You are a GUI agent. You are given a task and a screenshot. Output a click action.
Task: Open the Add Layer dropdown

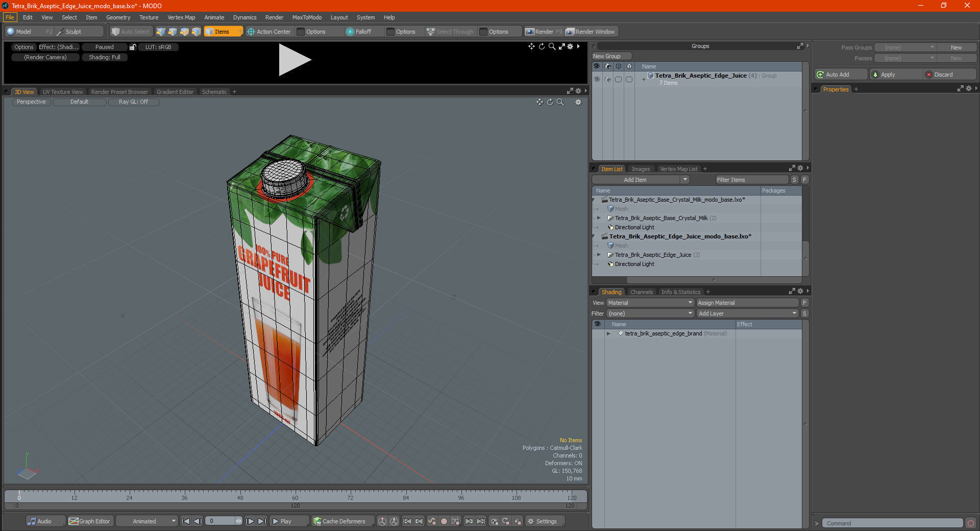[x=747, y=313]
